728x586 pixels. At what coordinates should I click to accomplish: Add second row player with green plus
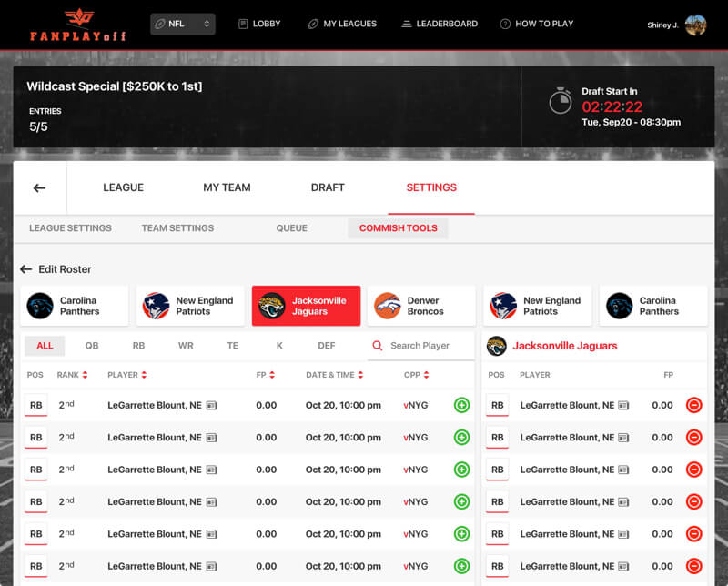(x=461, y=437)
